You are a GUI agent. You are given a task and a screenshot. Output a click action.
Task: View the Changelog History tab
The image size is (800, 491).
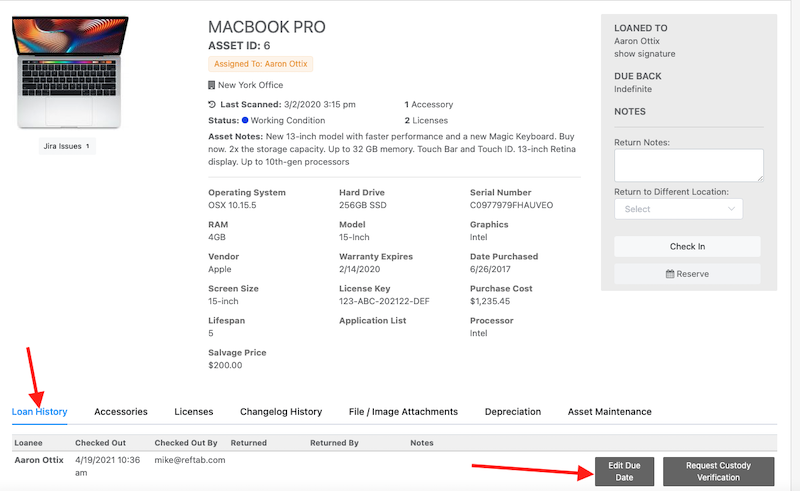(x=281, y=411)
